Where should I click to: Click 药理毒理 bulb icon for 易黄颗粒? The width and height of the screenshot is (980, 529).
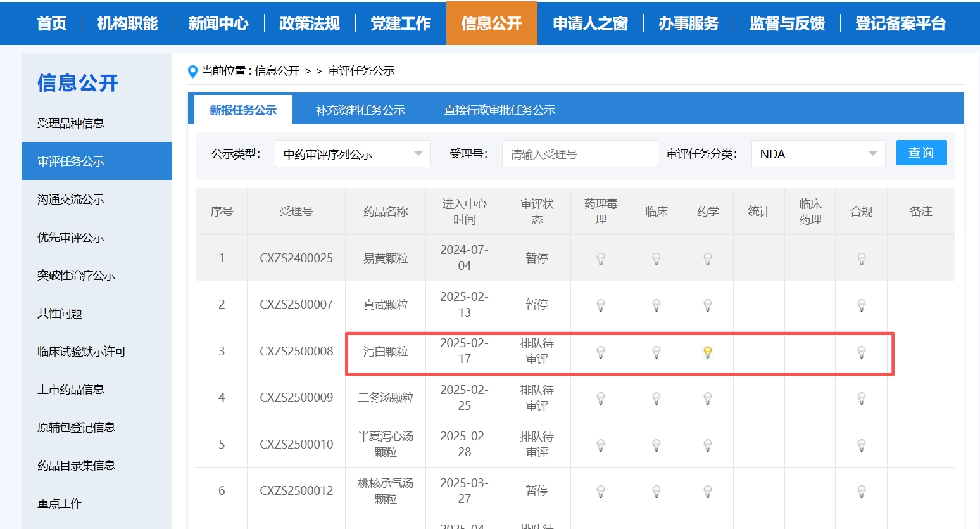coord(601,259)
